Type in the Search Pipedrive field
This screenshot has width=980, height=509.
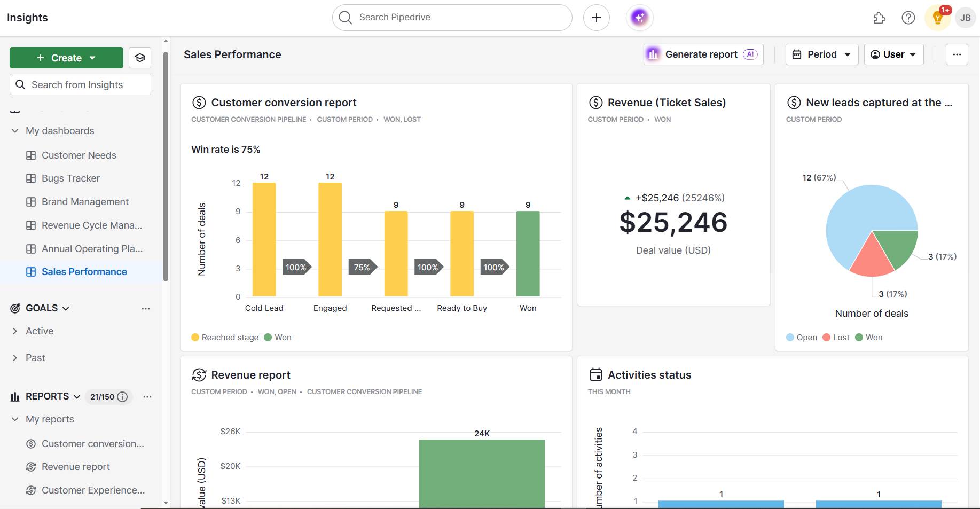click(x=451, y=17)
